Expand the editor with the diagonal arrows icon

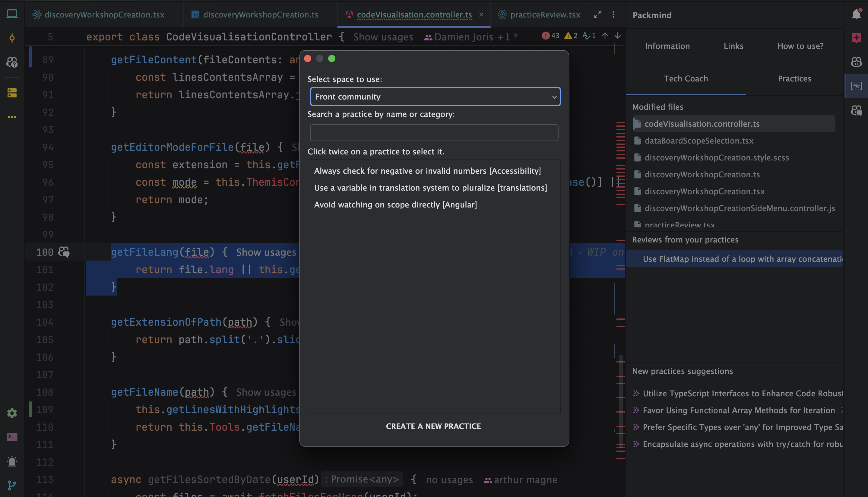coord(598,14)
